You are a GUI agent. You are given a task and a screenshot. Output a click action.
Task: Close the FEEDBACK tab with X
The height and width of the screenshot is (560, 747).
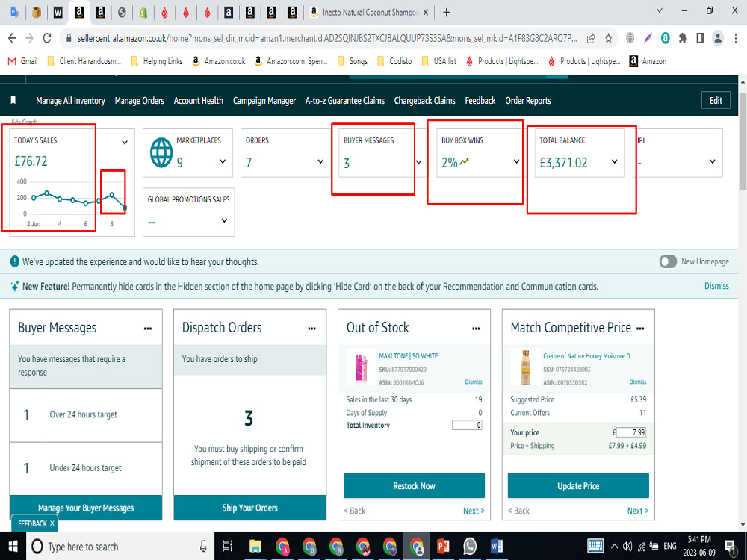click(x=52, y=523)
